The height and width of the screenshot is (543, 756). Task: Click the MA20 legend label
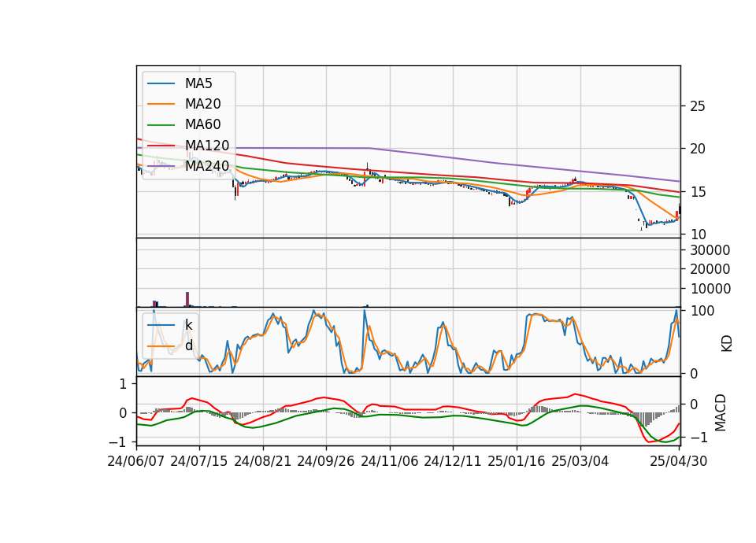pos(202,104)
